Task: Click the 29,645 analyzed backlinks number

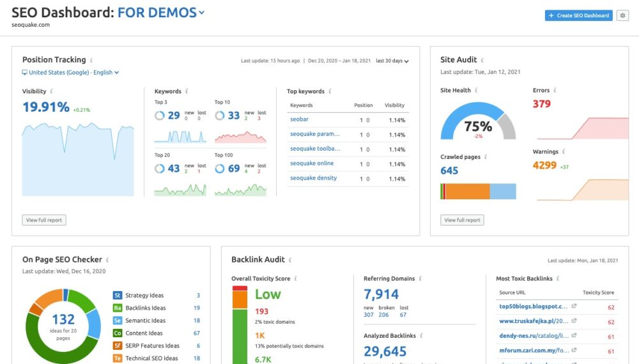Action: click(385, 351)
